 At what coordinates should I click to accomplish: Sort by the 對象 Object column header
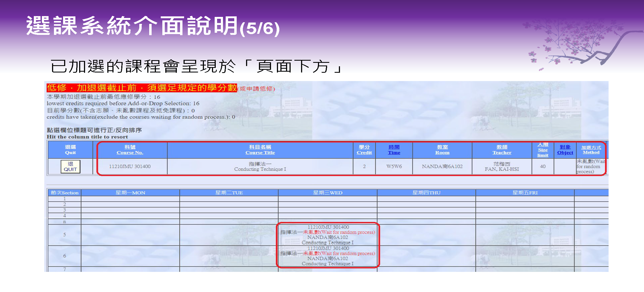[565, 150]
